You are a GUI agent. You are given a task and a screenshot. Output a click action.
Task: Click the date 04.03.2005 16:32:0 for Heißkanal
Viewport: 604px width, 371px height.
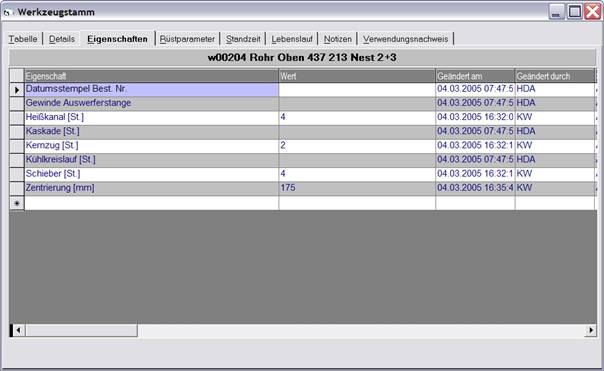(x=475, y=117)
